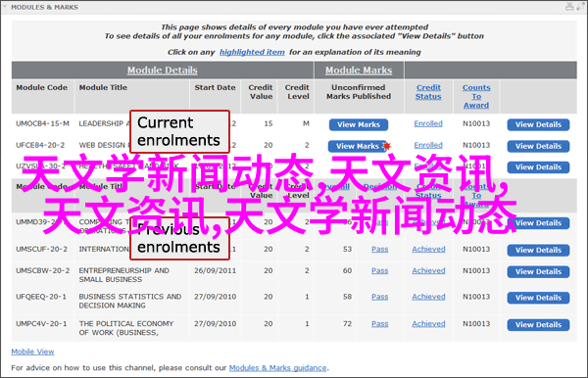Click the maximize channel icon beside the printer
Viewport: 588px width, 378px height.
click(580, 7)
